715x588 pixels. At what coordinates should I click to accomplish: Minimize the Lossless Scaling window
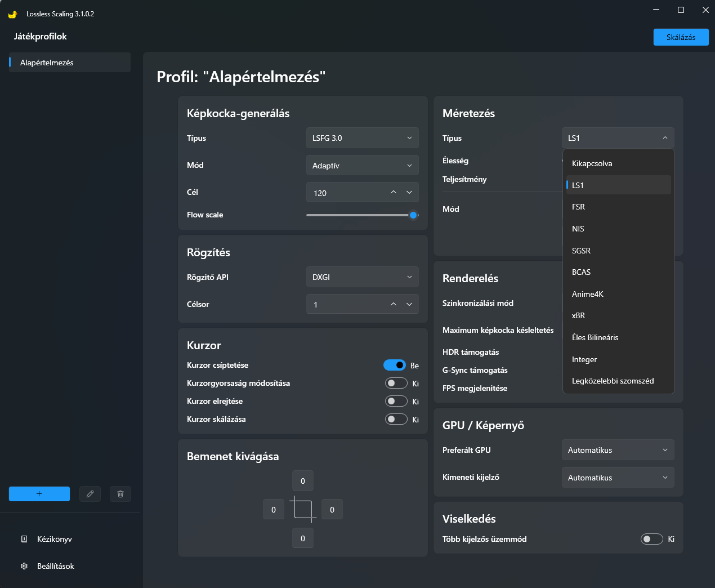click(x=656, y=10)
